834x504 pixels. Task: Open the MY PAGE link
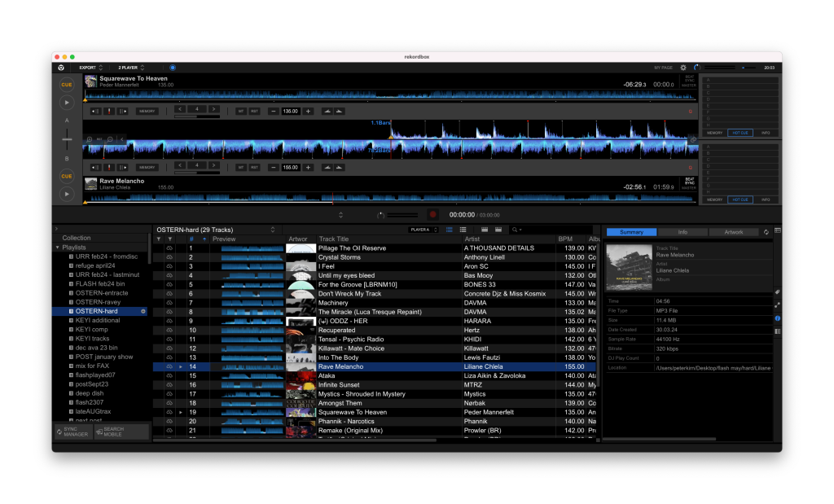coord(663,68)
